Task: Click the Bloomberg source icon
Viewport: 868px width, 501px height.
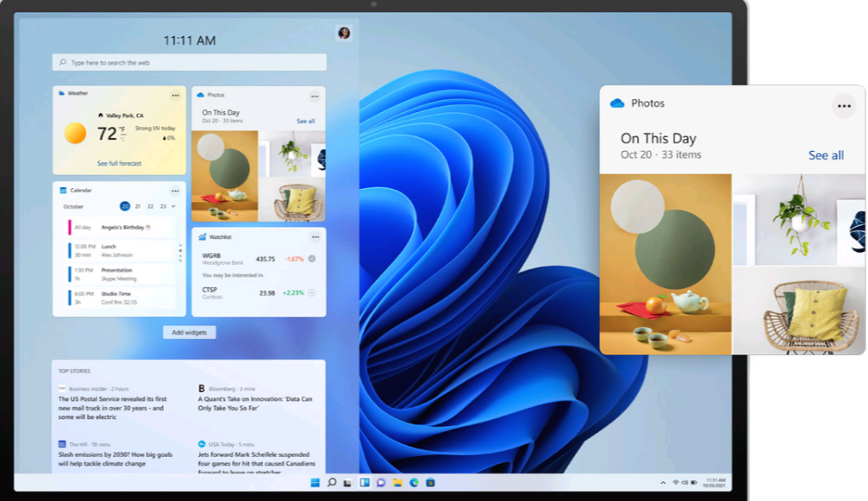Action: coord(202,389)
